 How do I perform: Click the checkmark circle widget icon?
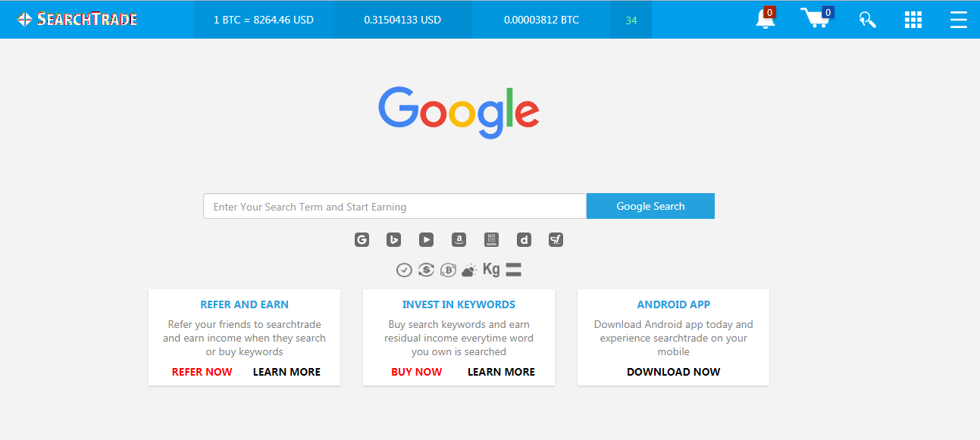point(404,270)
